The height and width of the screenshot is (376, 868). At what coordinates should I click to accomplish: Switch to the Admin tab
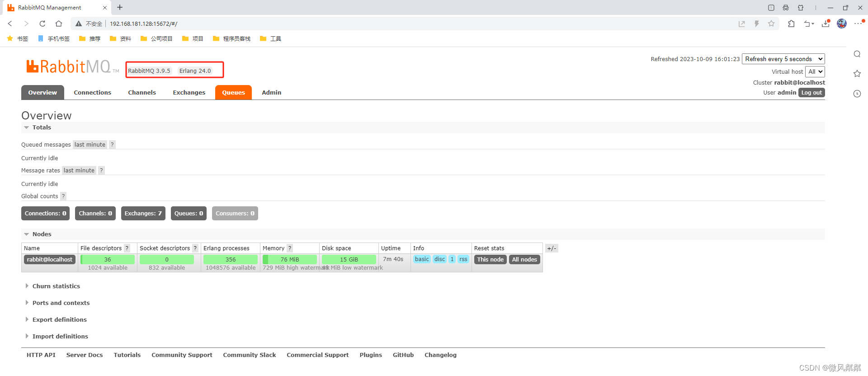tap(272, 92)
